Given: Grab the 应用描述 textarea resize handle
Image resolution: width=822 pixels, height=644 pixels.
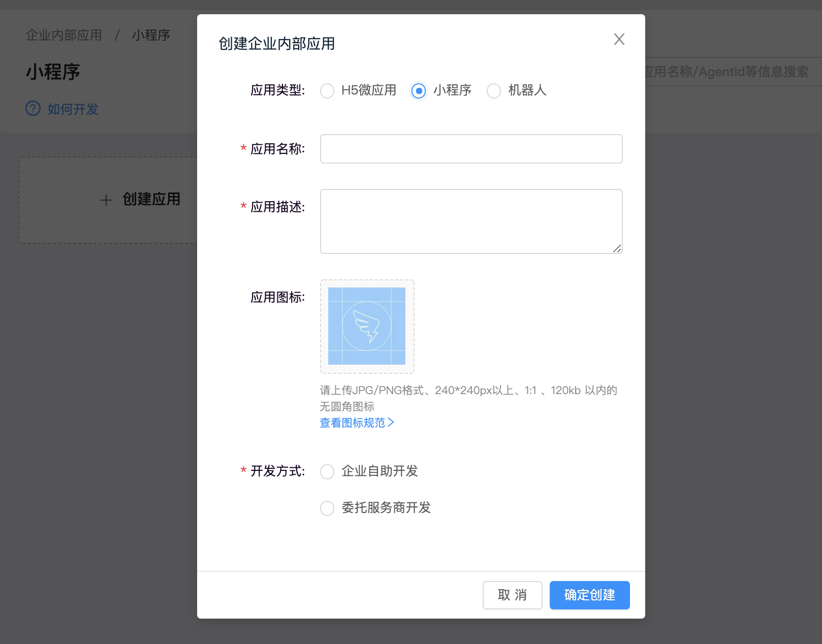Looking at the screenshot, I should pos(617,248).
